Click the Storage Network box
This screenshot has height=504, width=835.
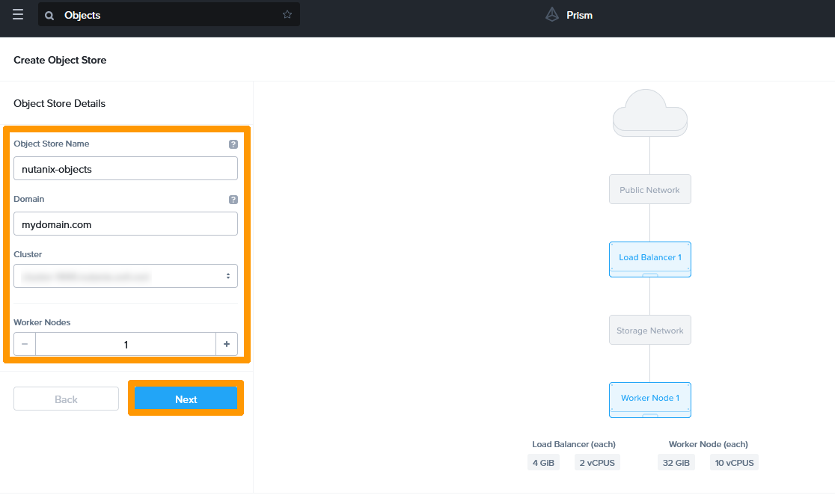pos(649,331)
